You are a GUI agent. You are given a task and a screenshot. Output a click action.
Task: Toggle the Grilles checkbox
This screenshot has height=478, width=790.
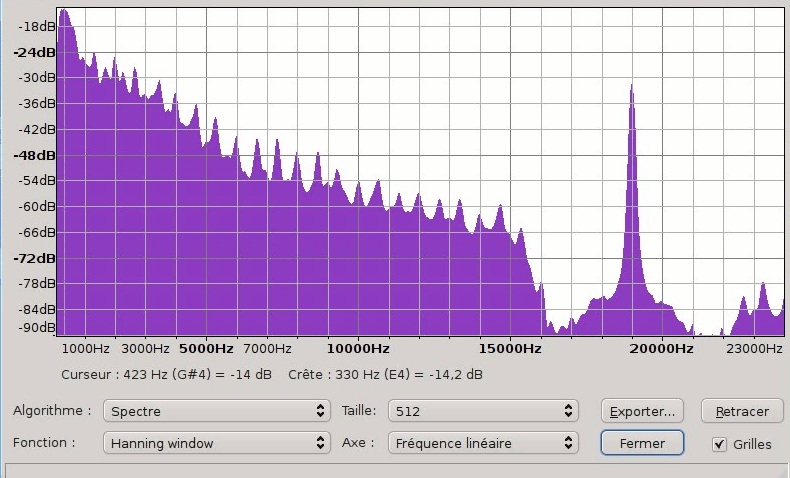point(719,444)
